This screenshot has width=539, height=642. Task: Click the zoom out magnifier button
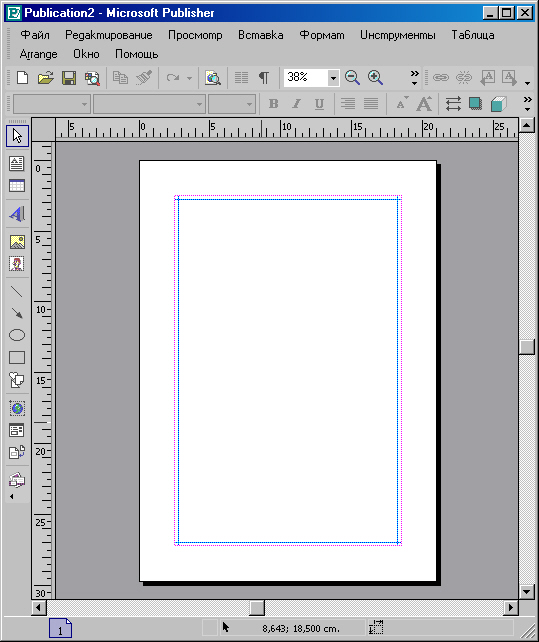coord(352,78)
